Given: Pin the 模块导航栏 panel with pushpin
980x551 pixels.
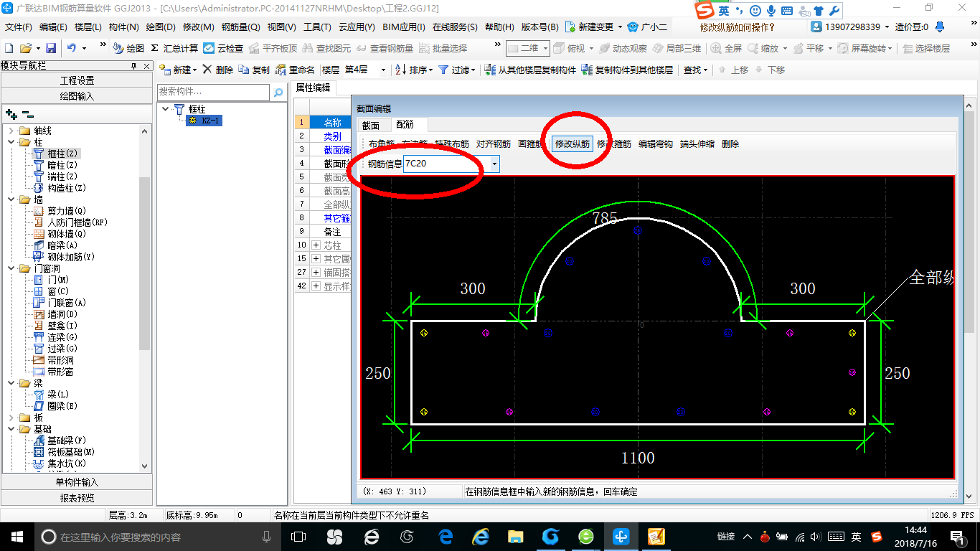Looking at the screenshot, I should (133, 66).
